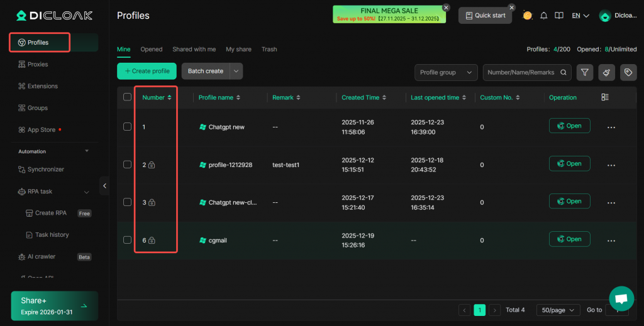The height and width of the screenshot is (326, 644).
Task: Collapse the left sidebar with arrow handle
Action: [x=104, y=186]
